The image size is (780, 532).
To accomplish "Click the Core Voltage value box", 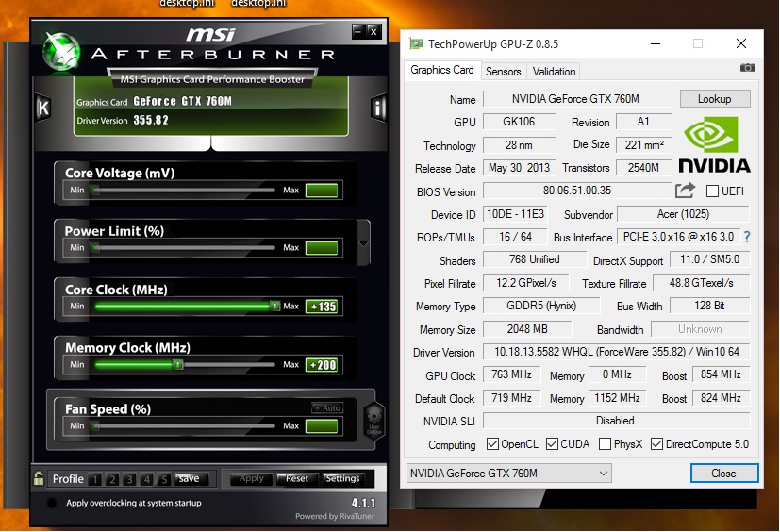I will click(322, 191).
